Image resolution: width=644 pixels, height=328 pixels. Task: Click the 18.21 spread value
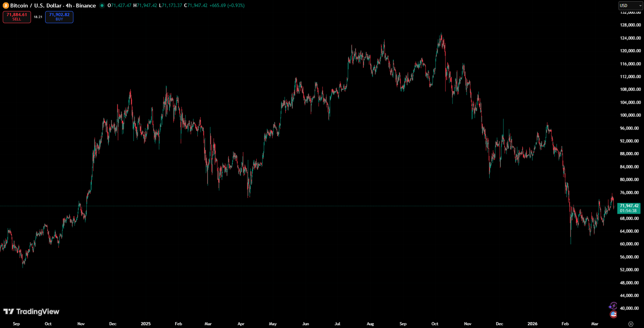[x=38, y=17]
